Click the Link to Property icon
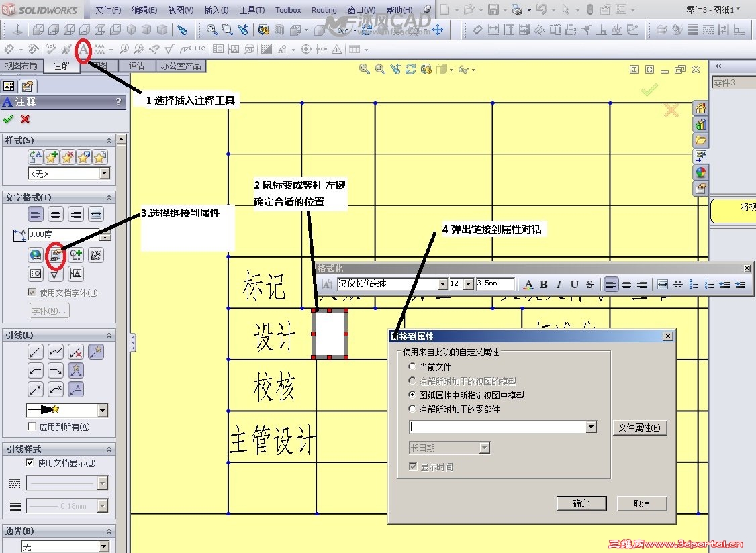This screenshot has height=553, width=756. (x=56, y=255)
